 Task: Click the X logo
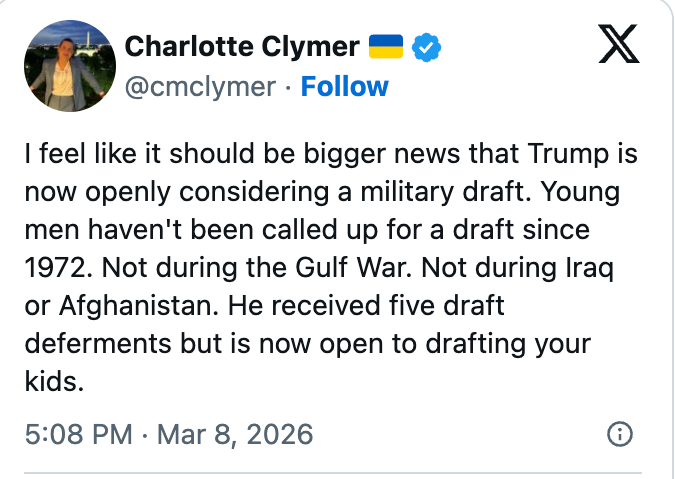(x=620, y=47)
